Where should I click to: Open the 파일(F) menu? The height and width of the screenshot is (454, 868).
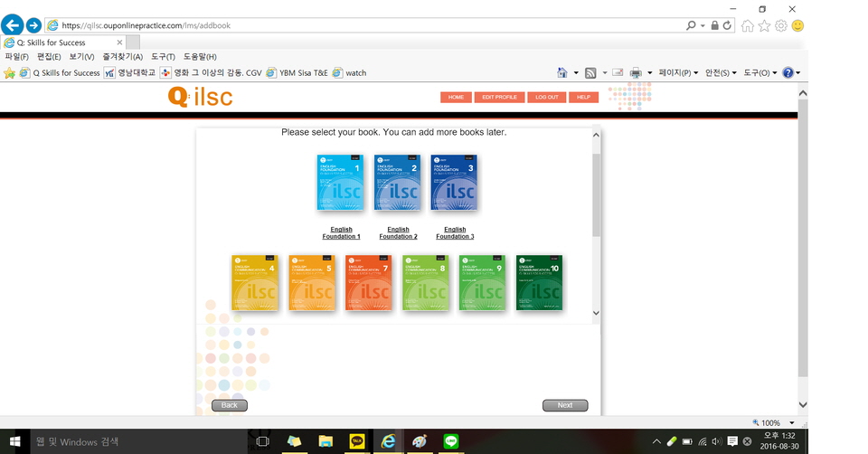point(16,56)
